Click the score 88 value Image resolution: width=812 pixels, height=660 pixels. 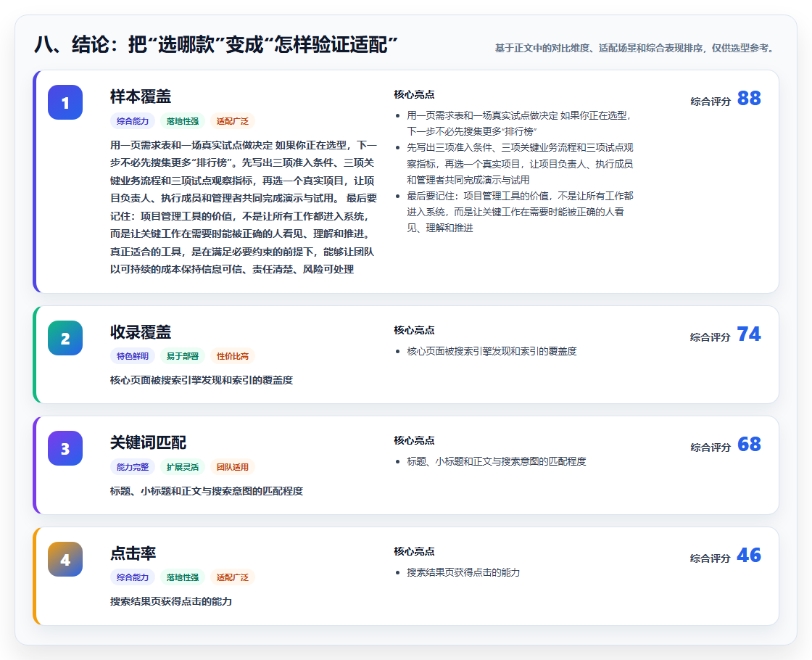(749, 99)
